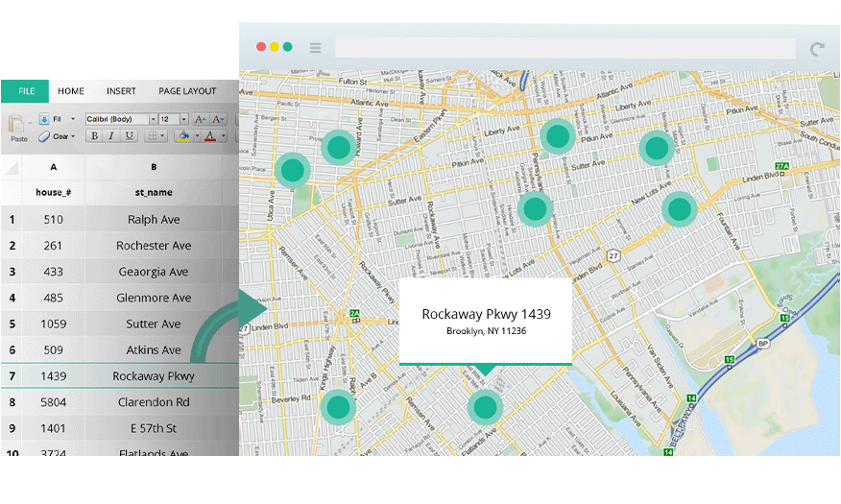Click cell containing Sutter Ave
Viewport: 841px width, 504px height.
(154, 324)
